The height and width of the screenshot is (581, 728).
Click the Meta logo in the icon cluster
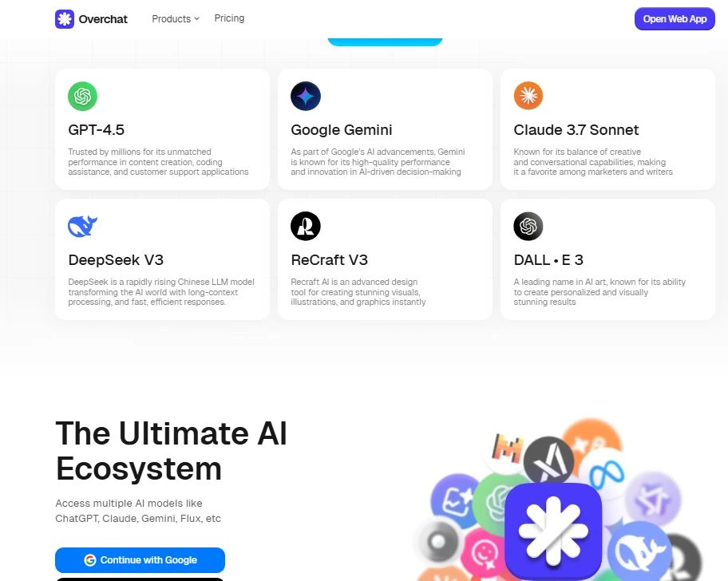(607, 475)
